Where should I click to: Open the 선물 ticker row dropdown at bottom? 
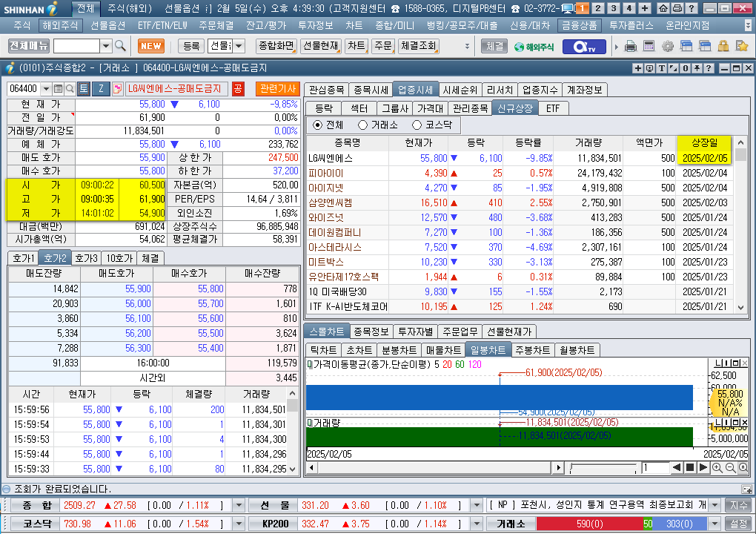click(x=477, y=506)
